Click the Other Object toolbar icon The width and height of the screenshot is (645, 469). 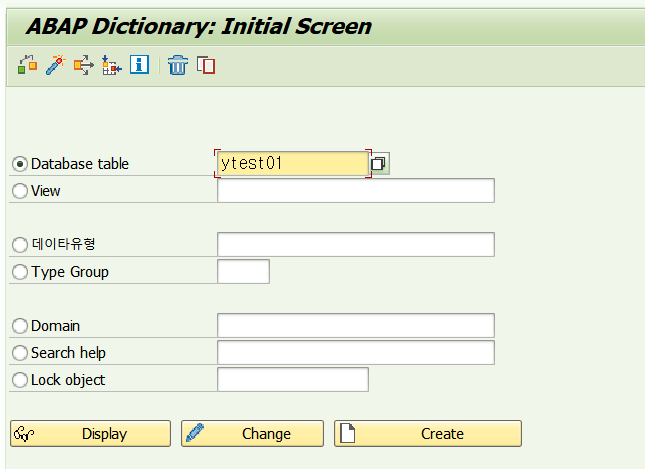point(28,65)
